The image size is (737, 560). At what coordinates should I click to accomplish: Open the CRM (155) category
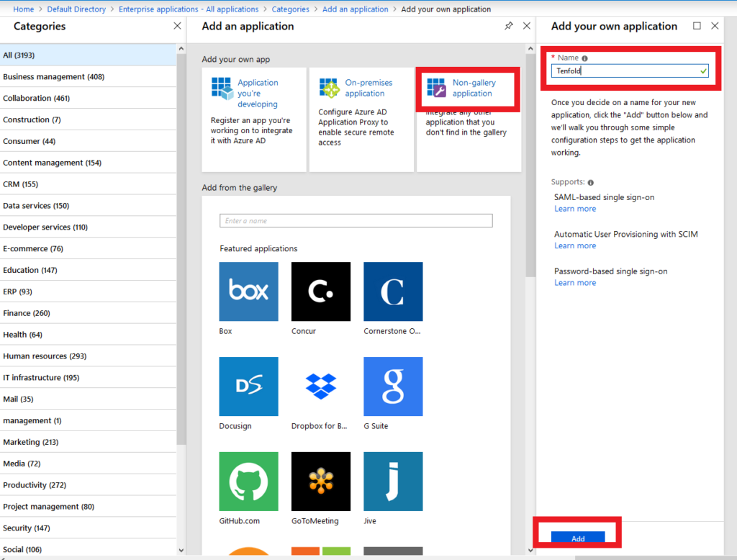click(x=88, y=184)
